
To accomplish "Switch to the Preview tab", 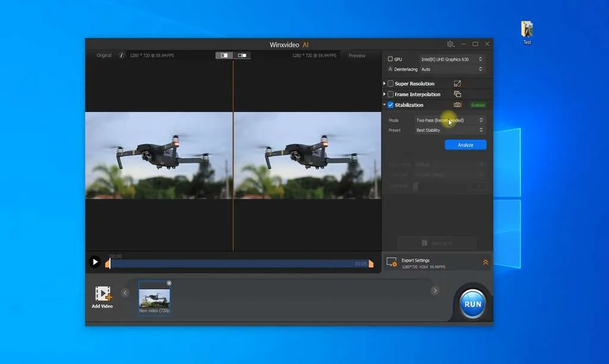I will pyautogui.click(x=357, y=55).
